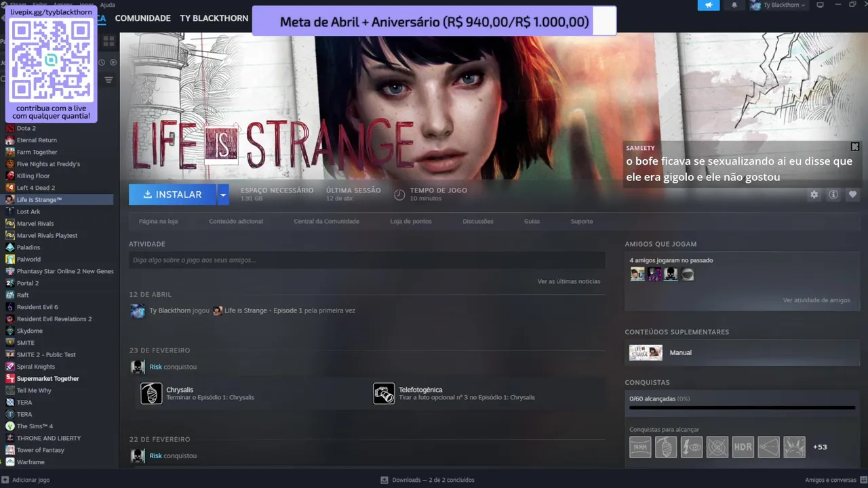
Task: Show game info icon
Action: (833, 195)
